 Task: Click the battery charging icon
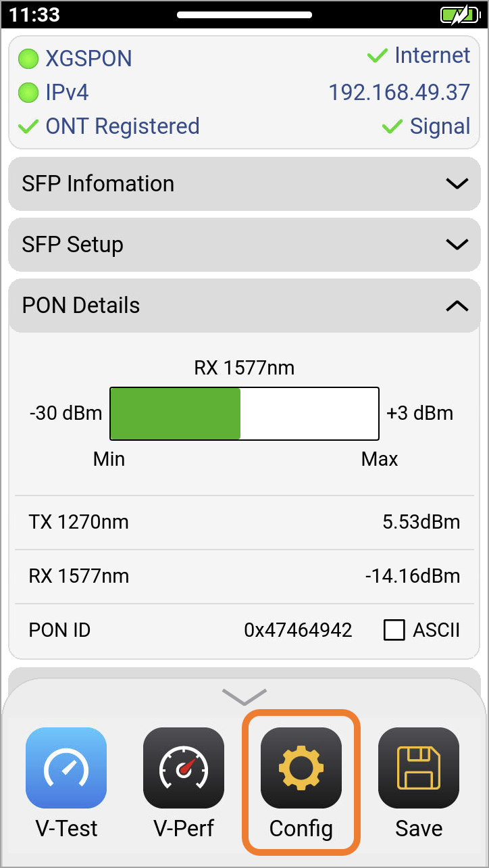point(459,14)
